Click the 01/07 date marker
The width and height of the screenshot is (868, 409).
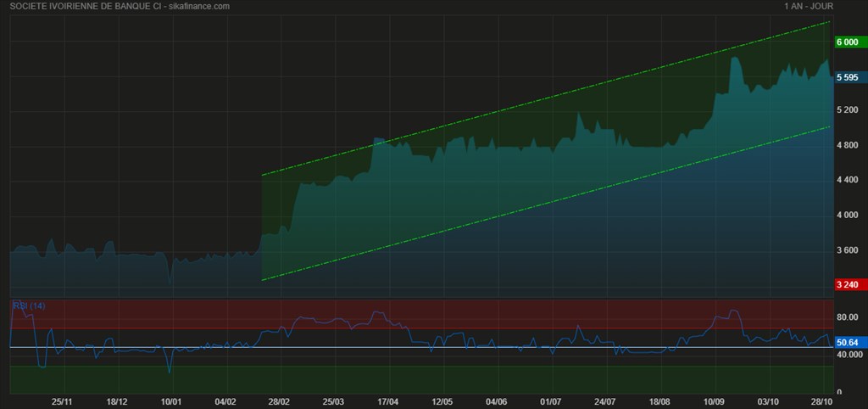551,401
